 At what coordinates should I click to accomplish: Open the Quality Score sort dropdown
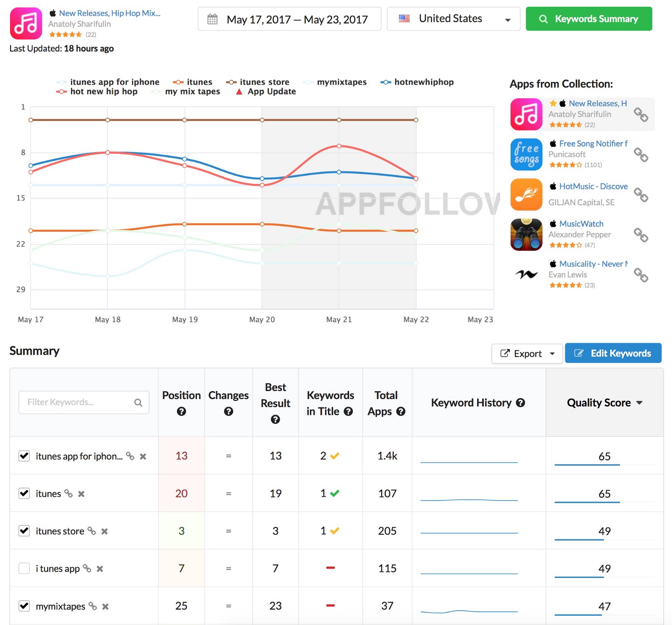604,403
